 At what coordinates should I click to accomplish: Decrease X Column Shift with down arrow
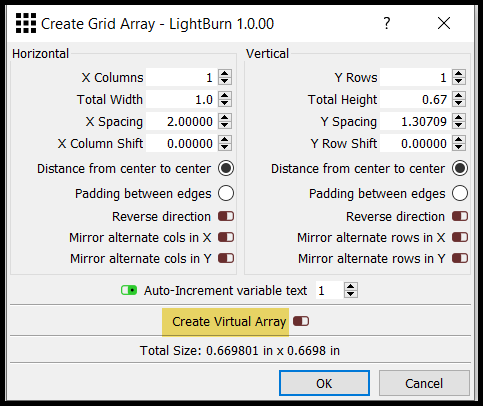pyautogui.click(x=225, y=147)
